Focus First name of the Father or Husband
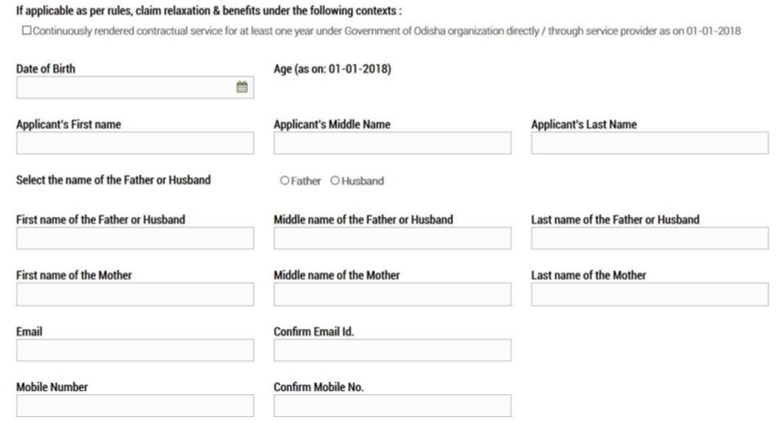776x440 pixels. pyautogui.click(x=135, y=238)
